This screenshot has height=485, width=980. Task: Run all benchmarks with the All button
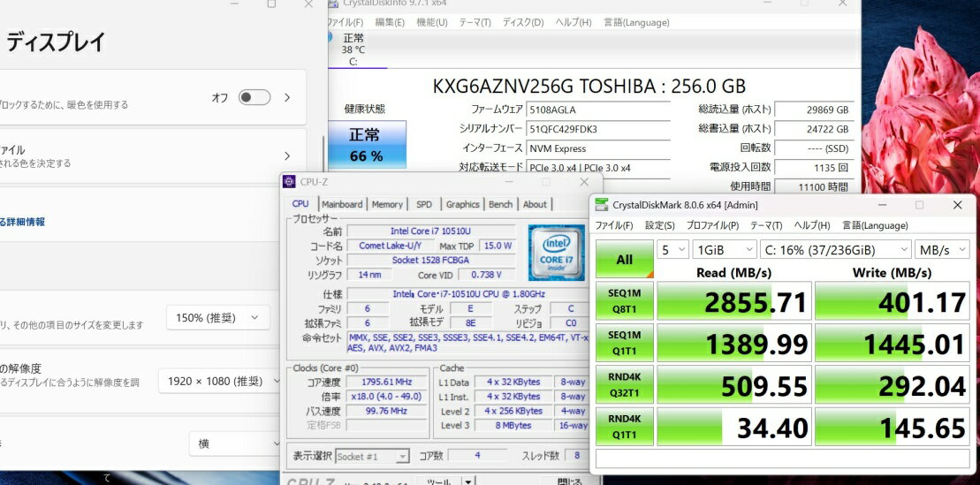(x=624, y=260)
